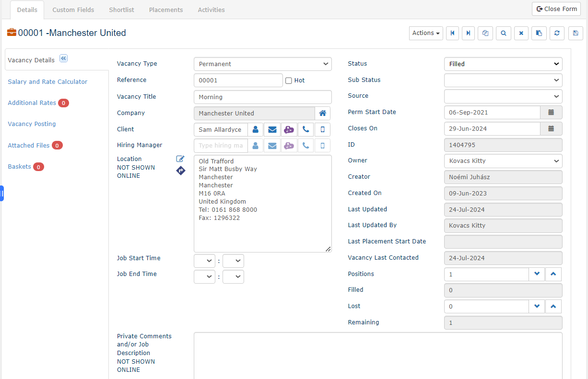Open the Vacancy Type dropdown
Screen dimensions: 588x379
[263, 64]
